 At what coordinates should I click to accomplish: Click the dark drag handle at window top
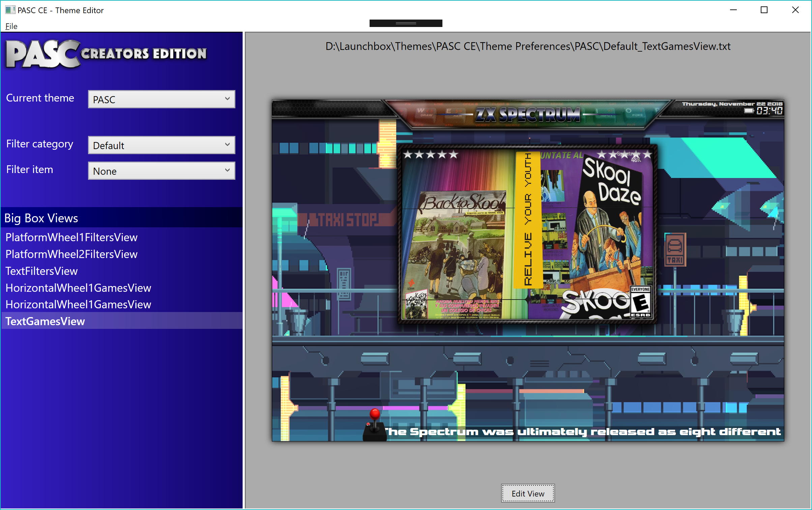tap(406, 23)
